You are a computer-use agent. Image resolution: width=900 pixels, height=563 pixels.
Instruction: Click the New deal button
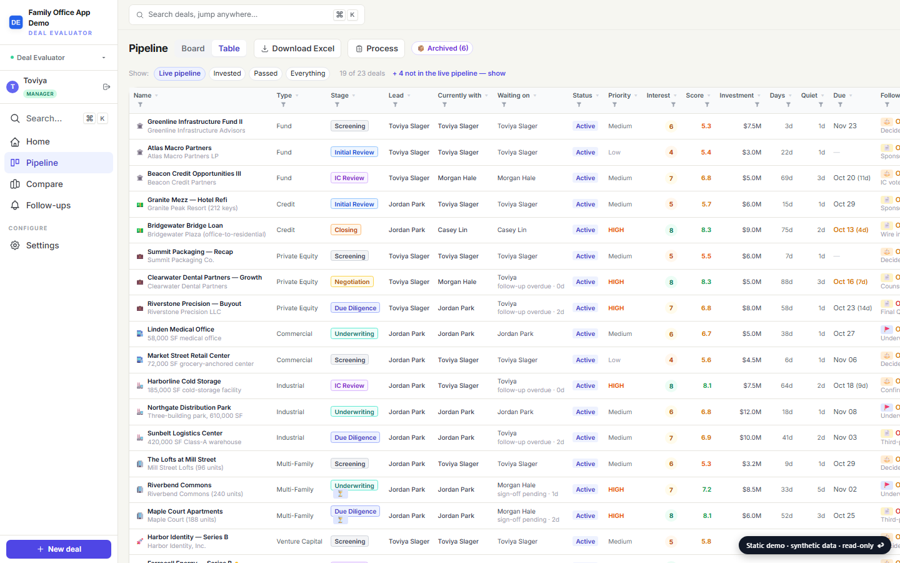pos(59,549)
